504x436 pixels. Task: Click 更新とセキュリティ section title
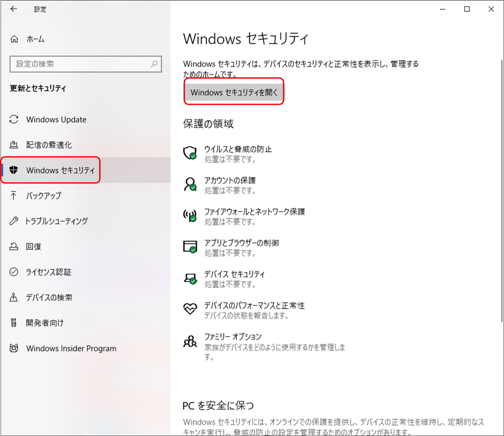tap(38, 88)
